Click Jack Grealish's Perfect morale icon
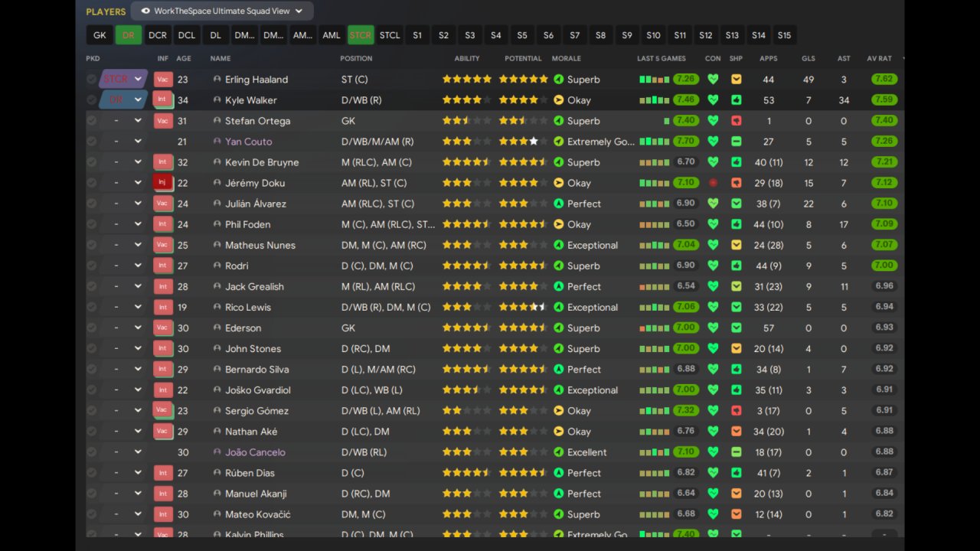The image size is (980, 551). 559,286
